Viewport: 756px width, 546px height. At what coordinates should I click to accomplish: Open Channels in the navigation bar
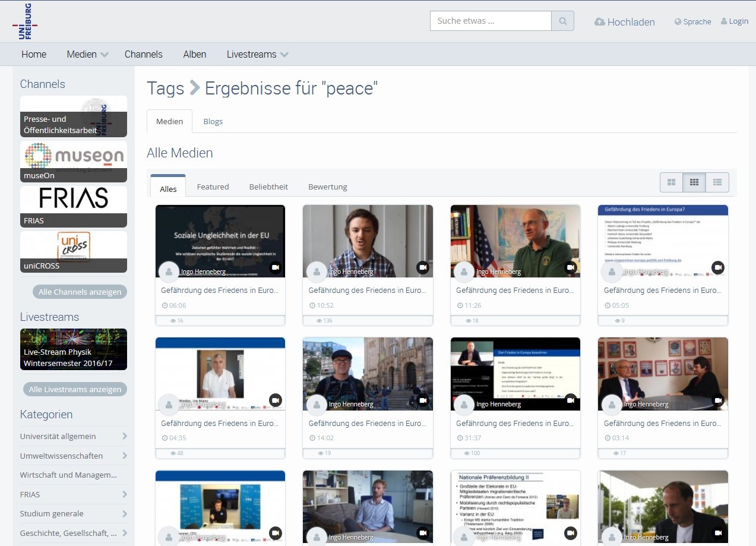(x=144, y=54)
